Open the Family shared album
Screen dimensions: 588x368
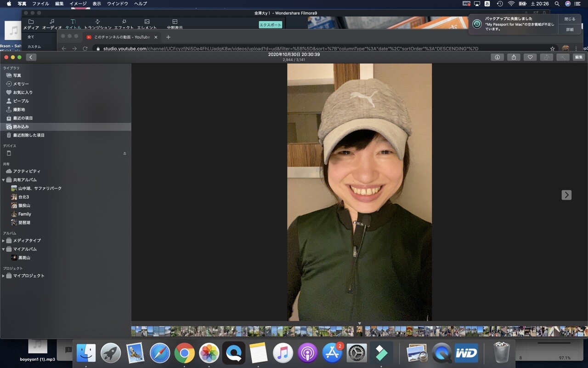coord(24,214)
